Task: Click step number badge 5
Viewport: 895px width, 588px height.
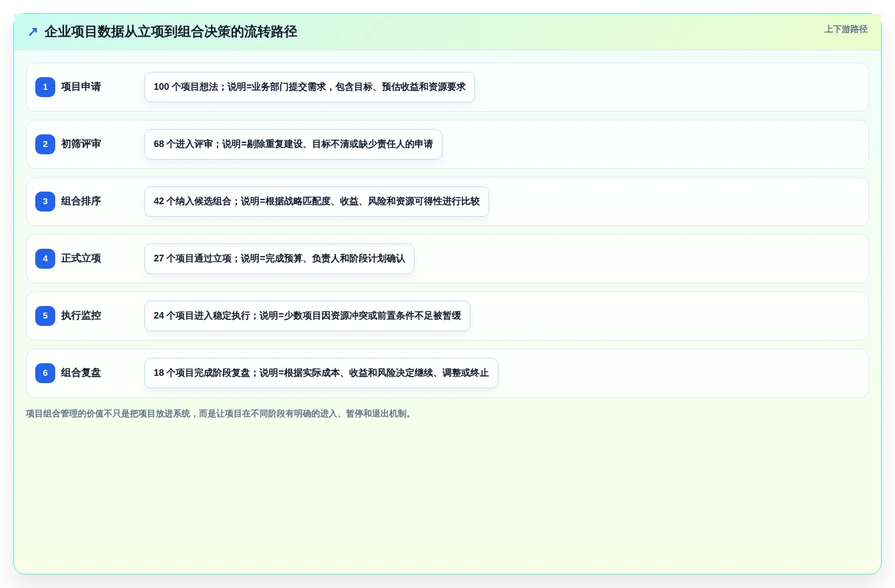Action: tap(45, 316)
